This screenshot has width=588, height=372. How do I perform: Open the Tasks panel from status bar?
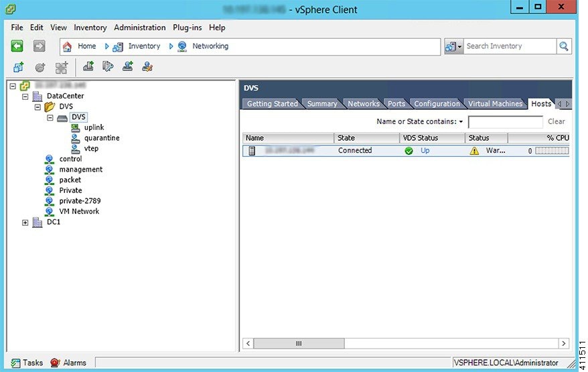(x=27, y=363)
